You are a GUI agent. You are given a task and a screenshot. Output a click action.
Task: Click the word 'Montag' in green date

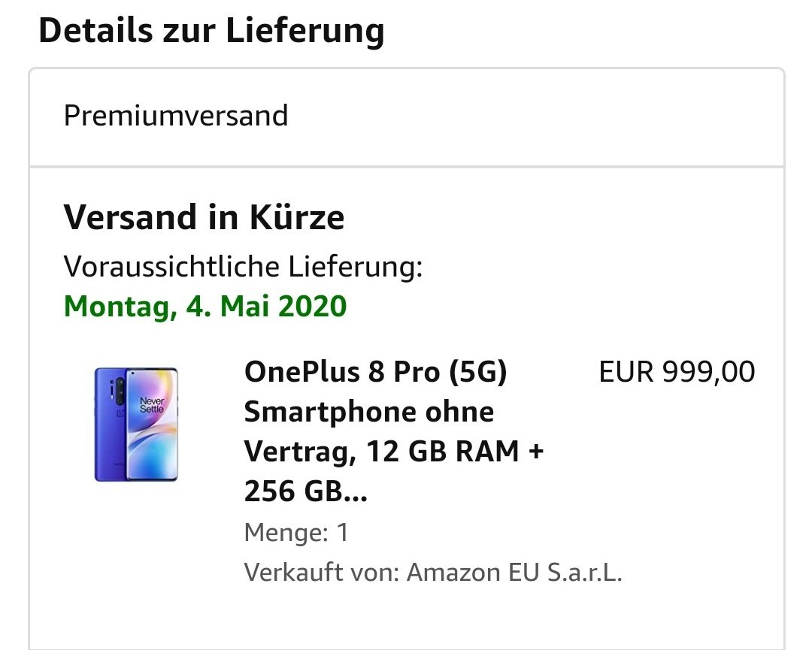[x=117, y=307]
